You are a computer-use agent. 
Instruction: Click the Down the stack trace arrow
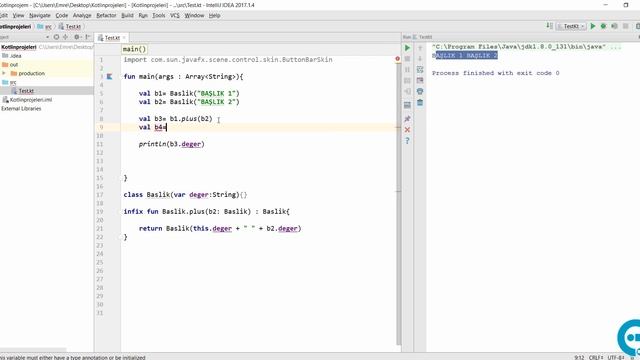pos(420,59)
